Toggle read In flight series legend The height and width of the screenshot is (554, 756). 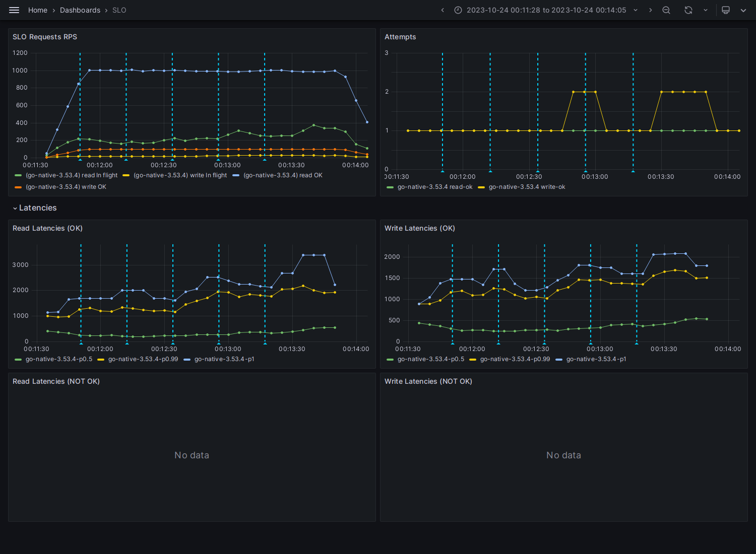pos(72,175)
